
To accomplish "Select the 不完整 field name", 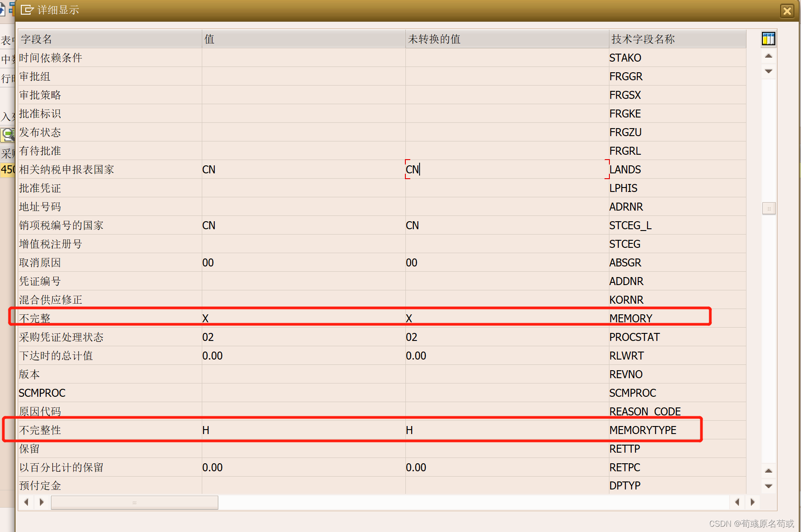I will pos(35,318).
